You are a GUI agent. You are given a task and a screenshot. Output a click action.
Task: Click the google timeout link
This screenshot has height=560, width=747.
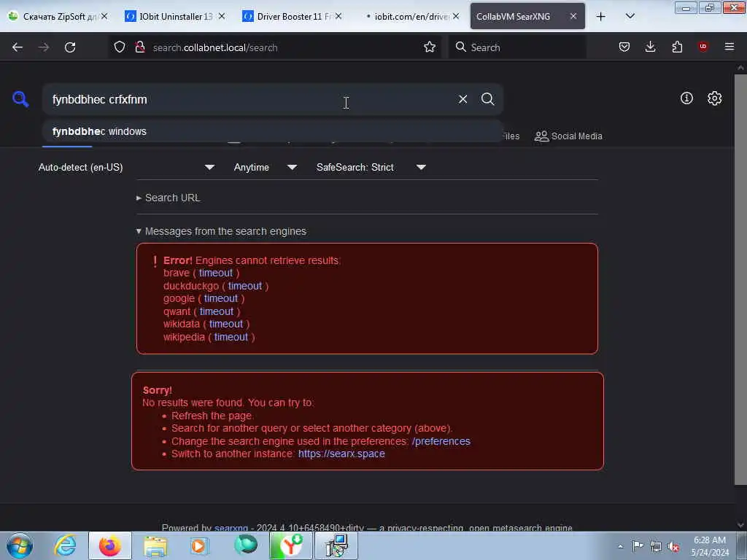221,298
